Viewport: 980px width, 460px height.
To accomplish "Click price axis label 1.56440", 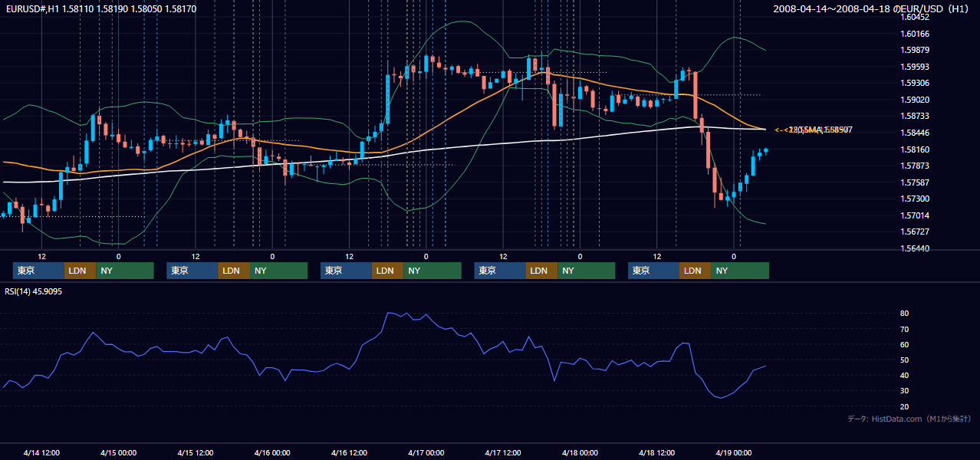I will click(915, 248).
